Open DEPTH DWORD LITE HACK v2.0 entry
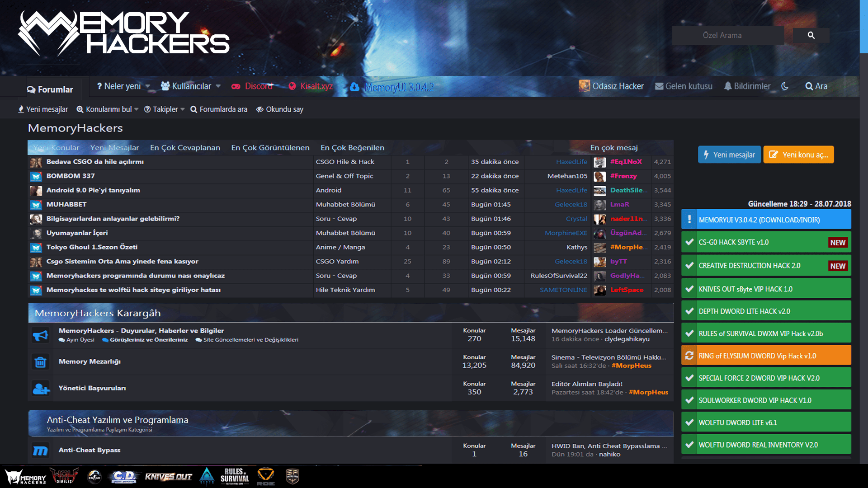This screenshot has height=488, width=868. coord(766,311)
